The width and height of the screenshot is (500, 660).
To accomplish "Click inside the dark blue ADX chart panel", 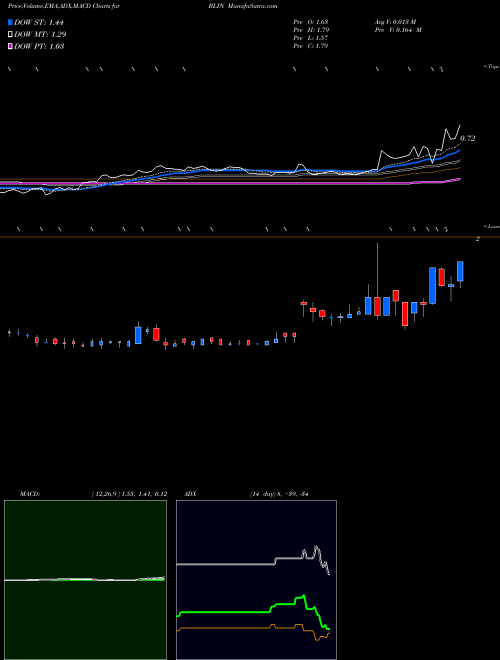I will point(256,580).
